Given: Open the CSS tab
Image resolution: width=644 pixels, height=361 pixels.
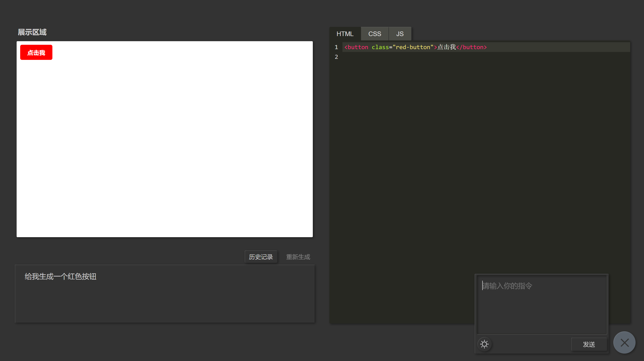Looking at the screenshot, I should pyautogui.click(x=375, y=34).
